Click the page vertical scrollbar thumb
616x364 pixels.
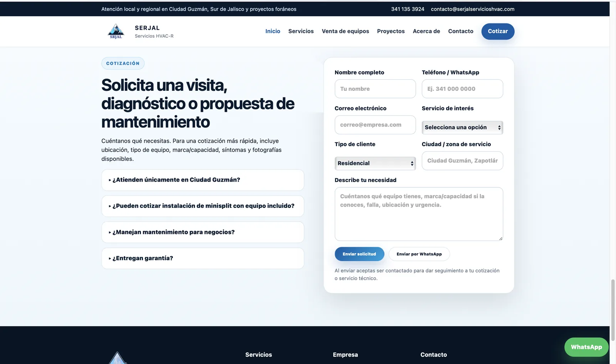[613, 310]
